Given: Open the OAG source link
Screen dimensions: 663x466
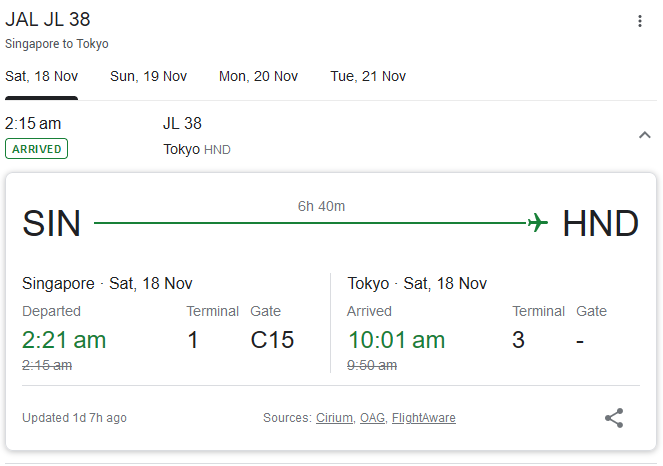Looking at the screenshot, I should [372, 418].
